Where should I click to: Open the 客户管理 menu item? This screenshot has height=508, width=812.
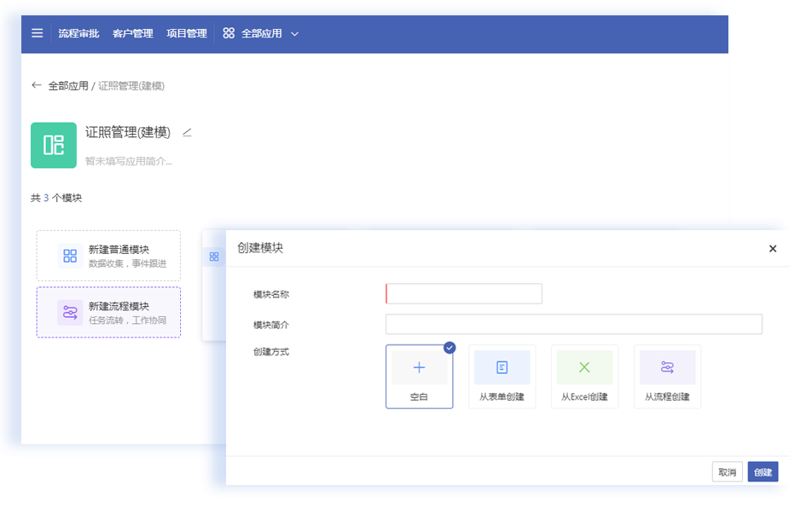[132, 33]
